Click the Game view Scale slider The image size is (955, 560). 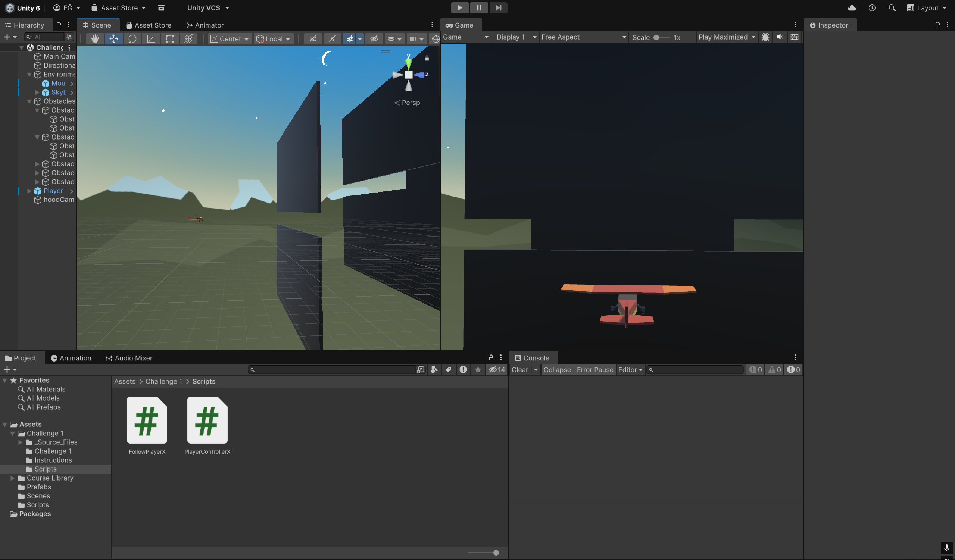point(661,38)
